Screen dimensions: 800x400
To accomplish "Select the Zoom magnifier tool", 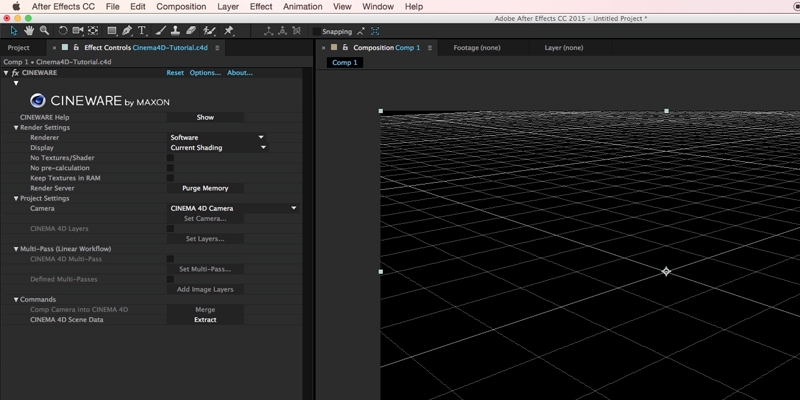I will click(44, 31).
